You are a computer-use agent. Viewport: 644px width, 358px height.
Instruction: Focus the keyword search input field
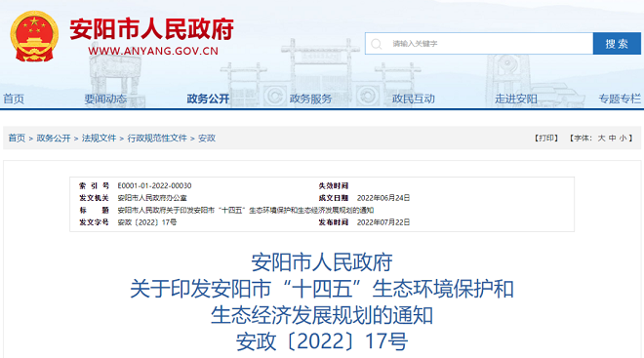tap(479, 44)
